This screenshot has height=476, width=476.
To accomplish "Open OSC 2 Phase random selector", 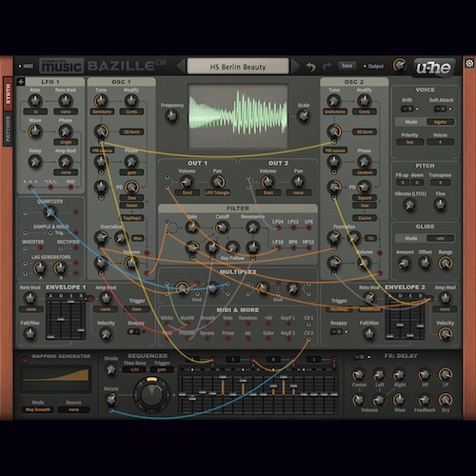I will [x=365, y=172].
